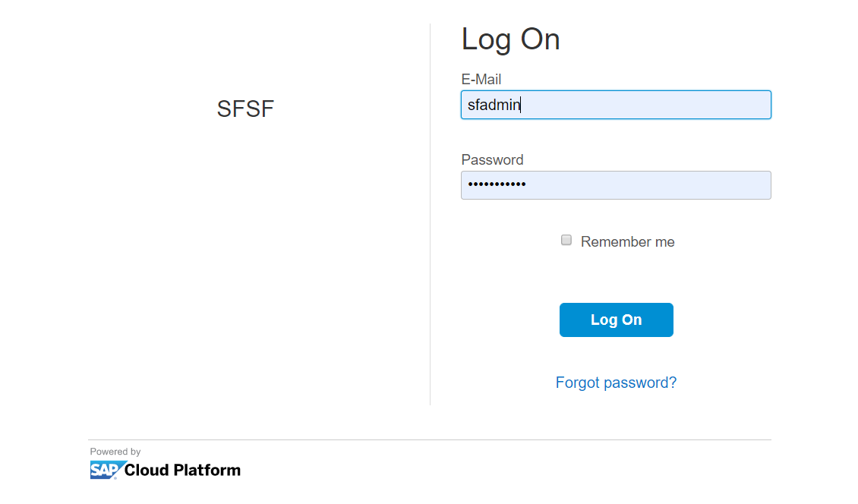The image size is (858, 504).
Task: Click the Password field label
Action: pyautogui.click(x=492, y=159)
